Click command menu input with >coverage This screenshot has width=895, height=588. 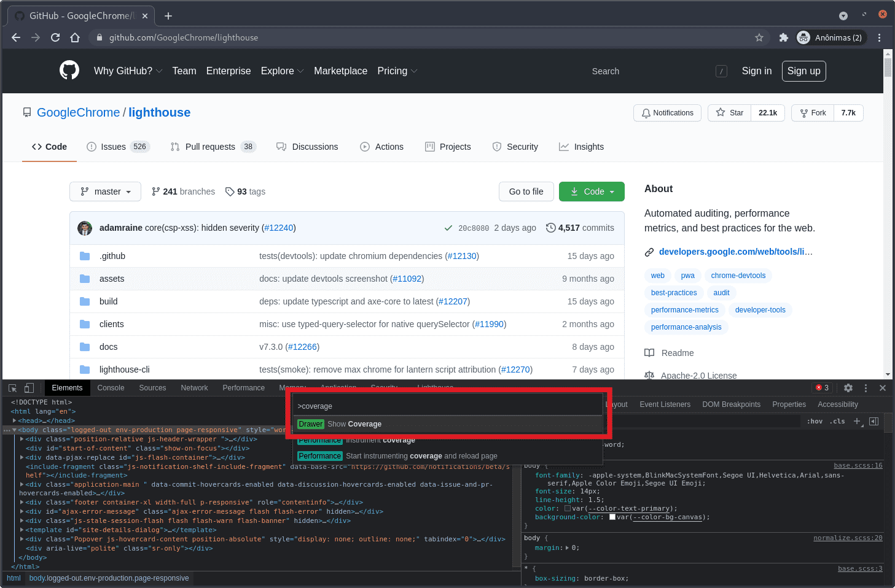pos(448,406)
